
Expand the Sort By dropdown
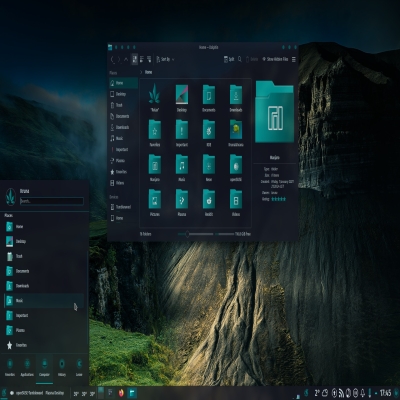coord(165,59)
